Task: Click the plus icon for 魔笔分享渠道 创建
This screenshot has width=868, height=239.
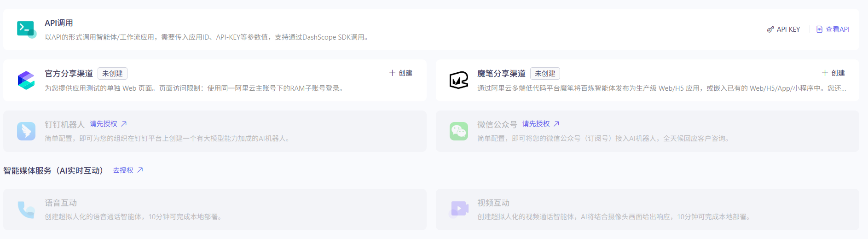Action: (825, 73)
